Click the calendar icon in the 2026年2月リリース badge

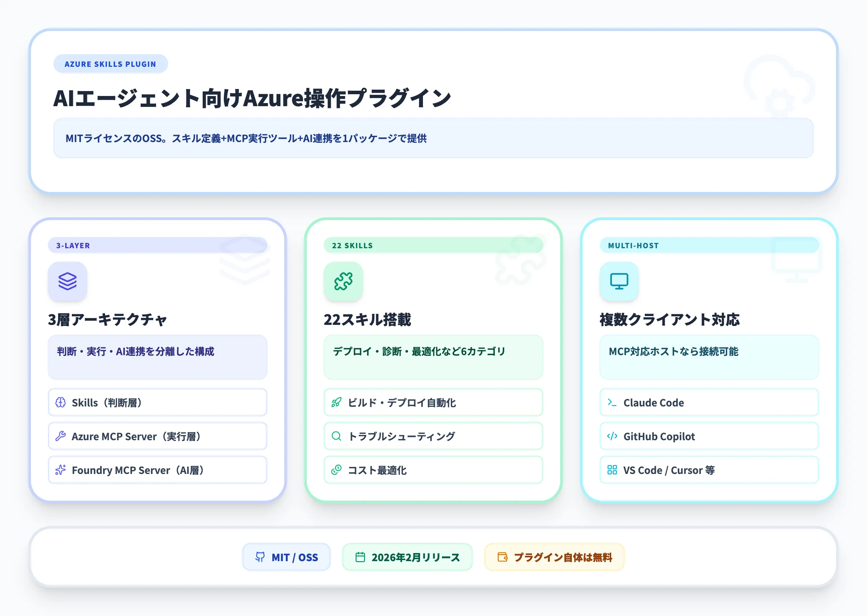click(x=361, y=557)
